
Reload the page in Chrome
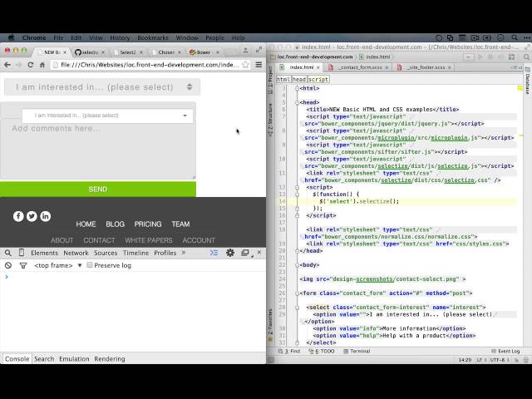click(31, 65)
